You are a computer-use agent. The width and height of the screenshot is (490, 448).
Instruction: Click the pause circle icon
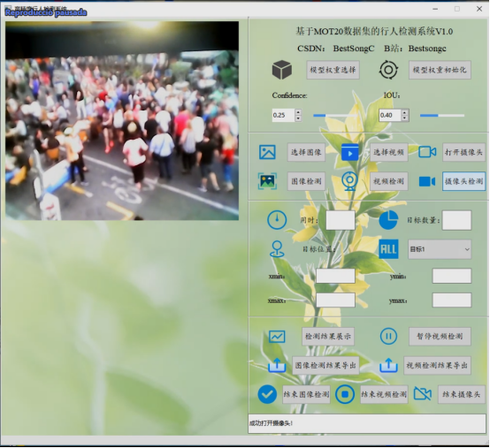coord(388,337)
